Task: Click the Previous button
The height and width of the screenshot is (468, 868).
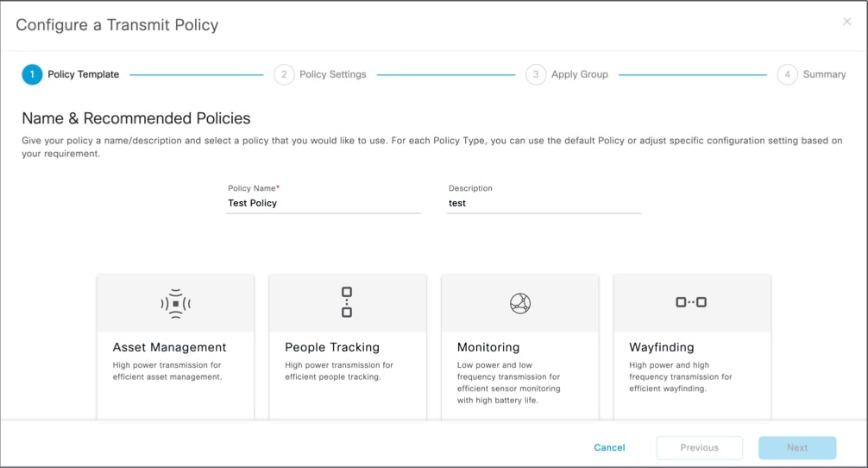Action: [700, 447]
